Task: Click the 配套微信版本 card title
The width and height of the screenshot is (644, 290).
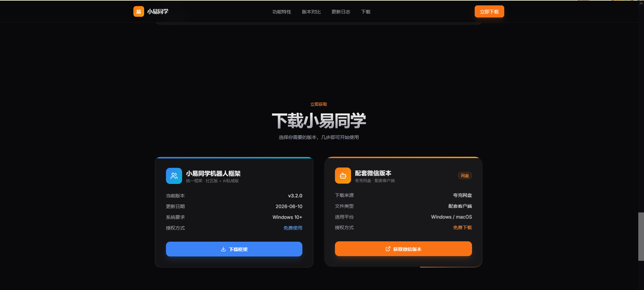Action: 373,173
